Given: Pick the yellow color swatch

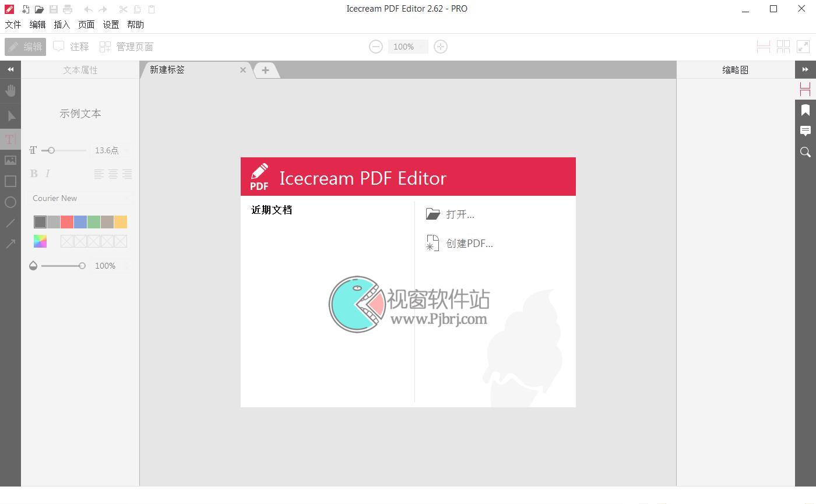Looking at the screenshot, I should [121, 222].
